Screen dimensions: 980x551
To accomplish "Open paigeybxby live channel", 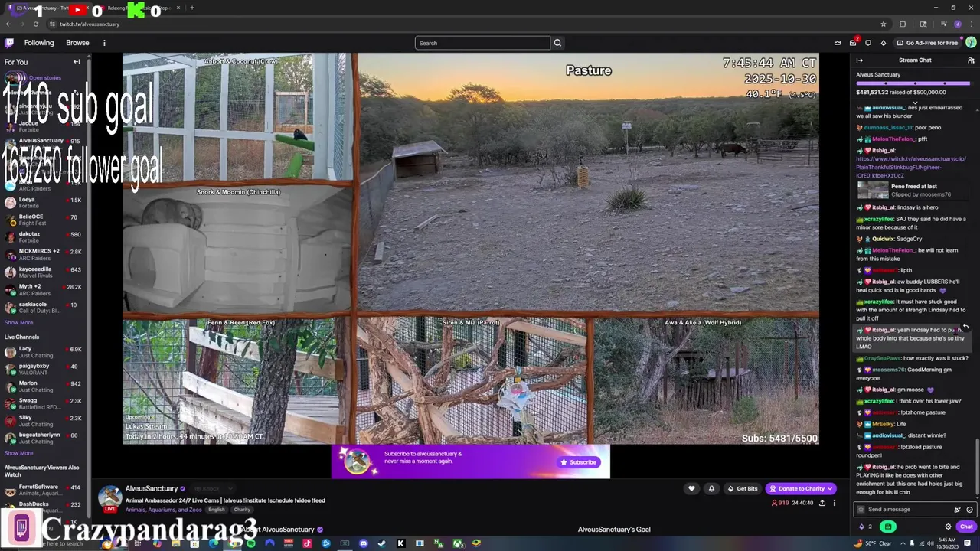I will tap(44, 370).
